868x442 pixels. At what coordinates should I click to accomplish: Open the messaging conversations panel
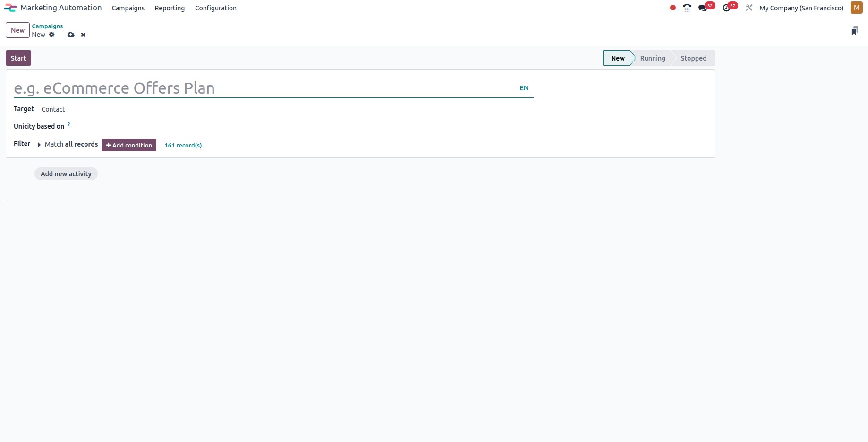point(704,8)
